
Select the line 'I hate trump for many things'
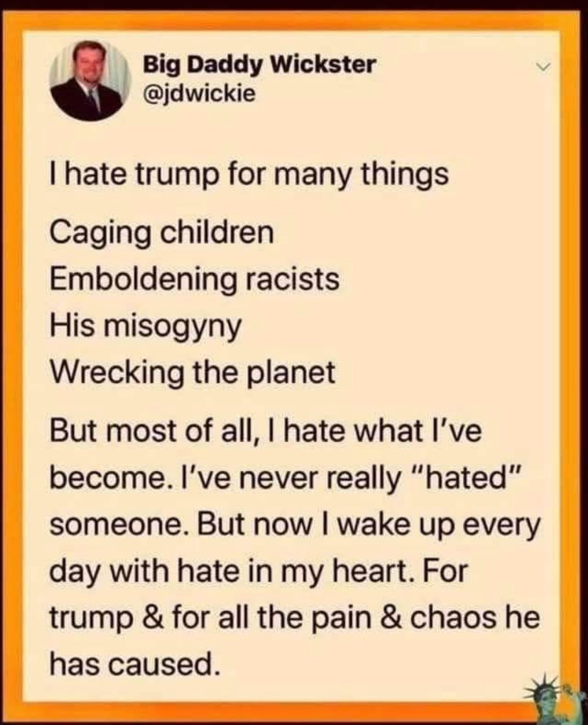[x=249, y=176]
